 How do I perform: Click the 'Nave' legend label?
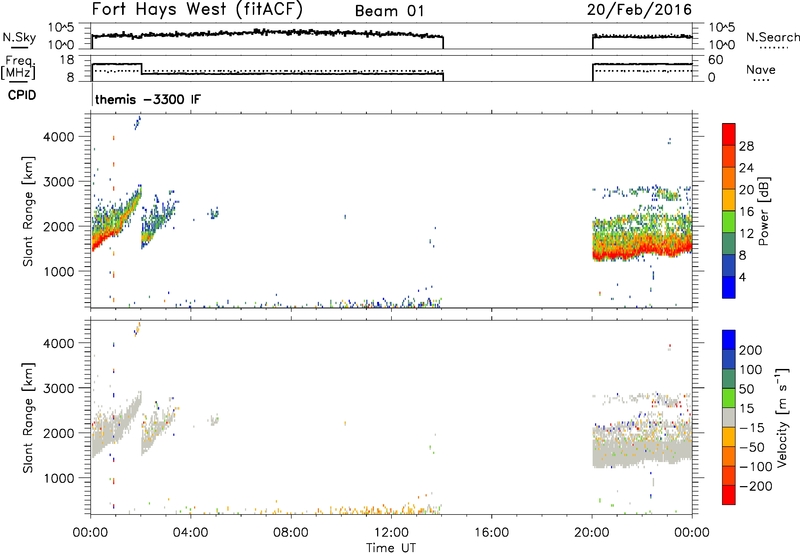[x=761, y=69]
